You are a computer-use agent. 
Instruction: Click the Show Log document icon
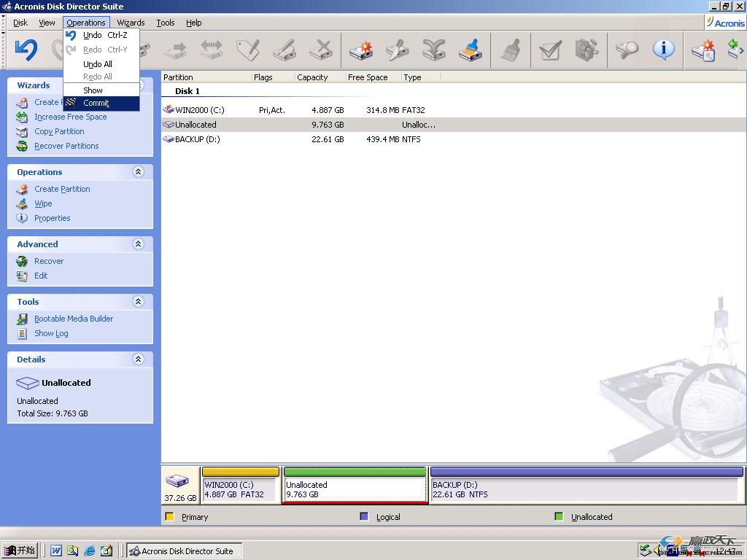tap(22, 333)
